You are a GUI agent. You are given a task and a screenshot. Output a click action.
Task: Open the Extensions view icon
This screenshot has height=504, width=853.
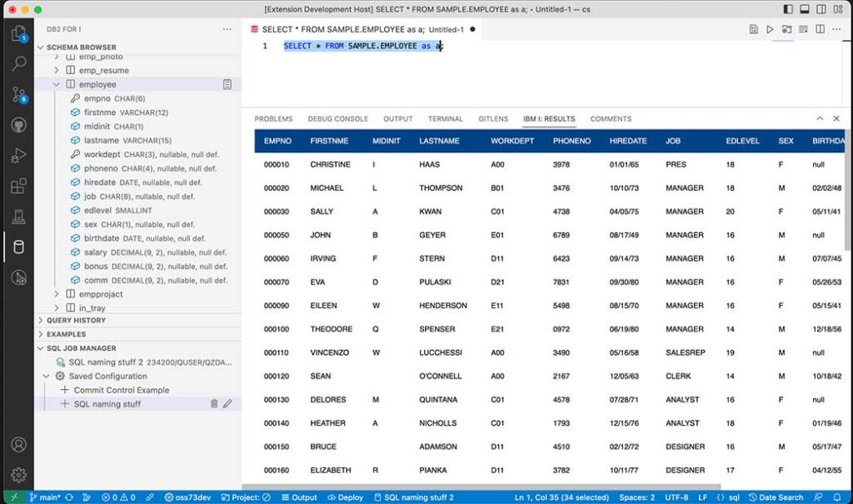[x=17, y=187]
